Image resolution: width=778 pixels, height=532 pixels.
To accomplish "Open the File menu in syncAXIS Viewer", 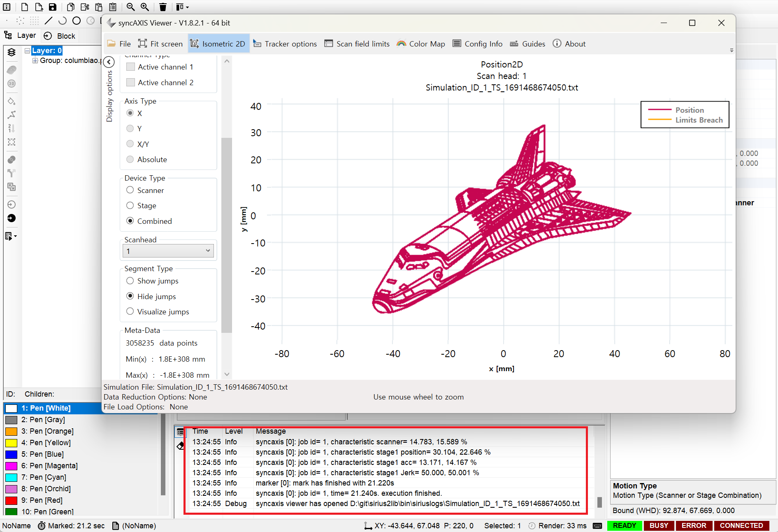I will click(119, 44).
